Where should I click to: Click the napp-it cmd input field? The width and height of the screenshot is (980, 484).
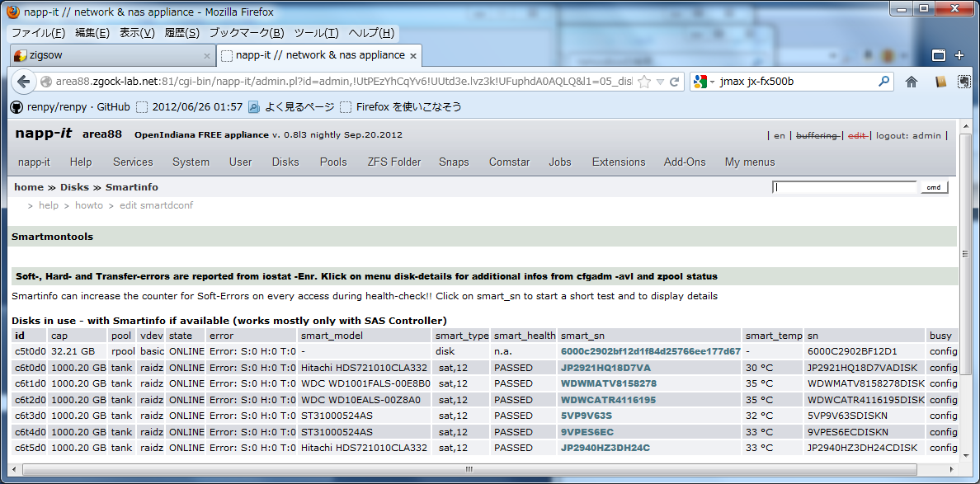tap(845, 187)
